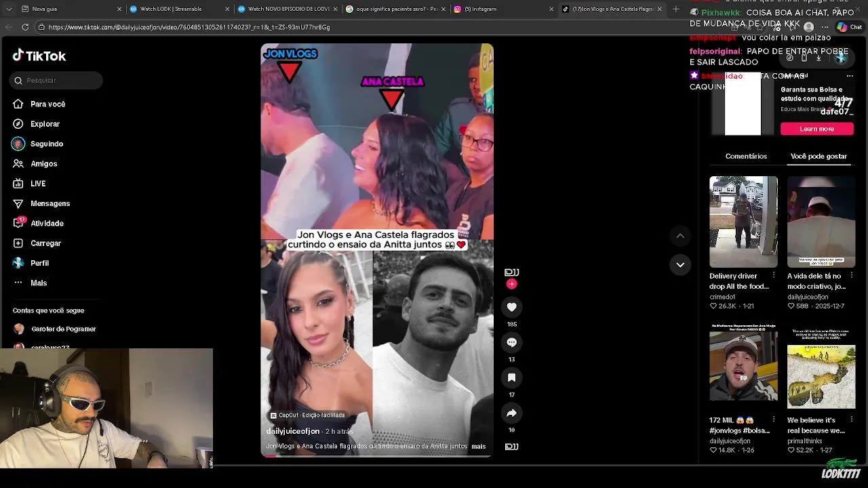Go to the previous video with the up chevron
868x488 pixels.
coord(680,236)
